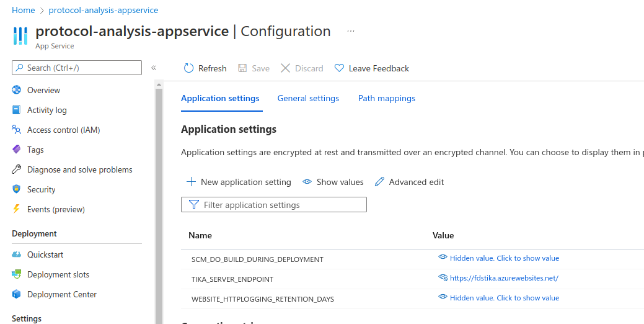This screenshot has width=644, height=324.
Task: Focus the Filter application settings field
Action: pos(274,205)
